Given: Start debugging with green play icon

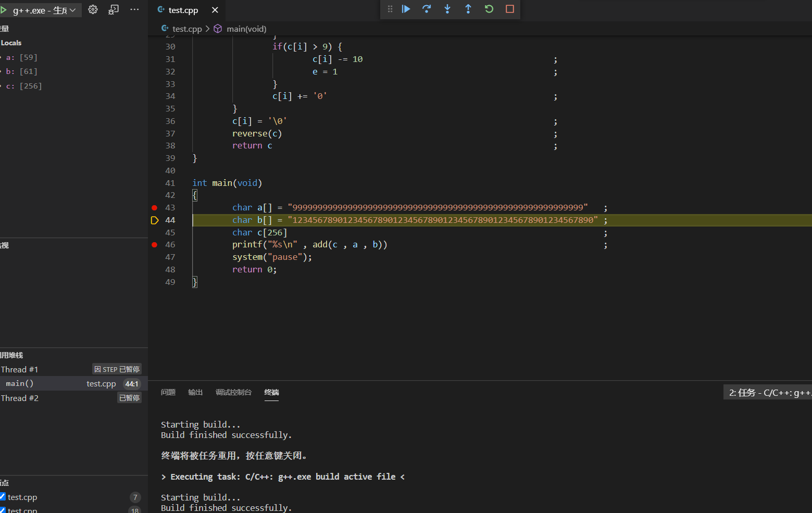Looking at the screenshot, I should (x=4, y=10).
